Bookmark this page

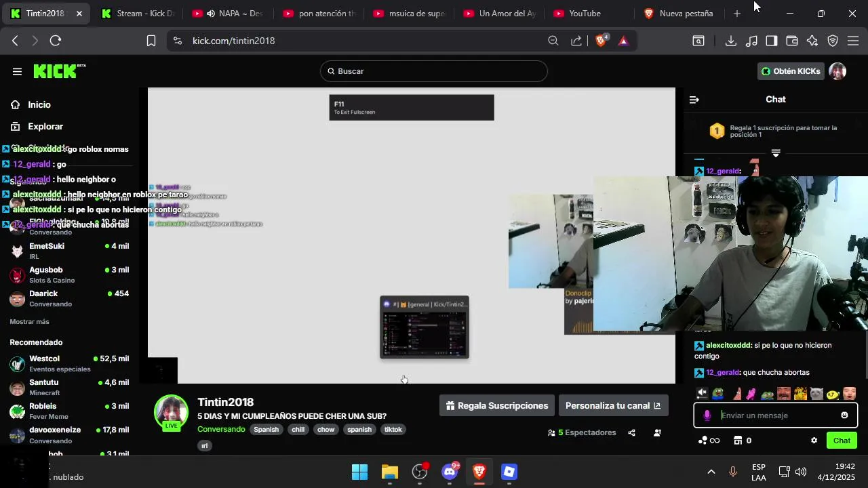point(151,41)
